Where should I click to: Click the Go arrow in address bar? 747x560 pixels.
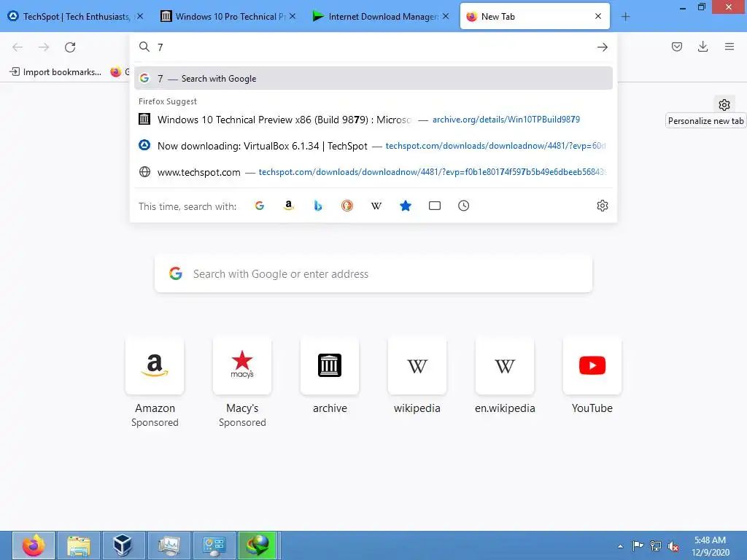pyautogui.click(x=602, y=47)
